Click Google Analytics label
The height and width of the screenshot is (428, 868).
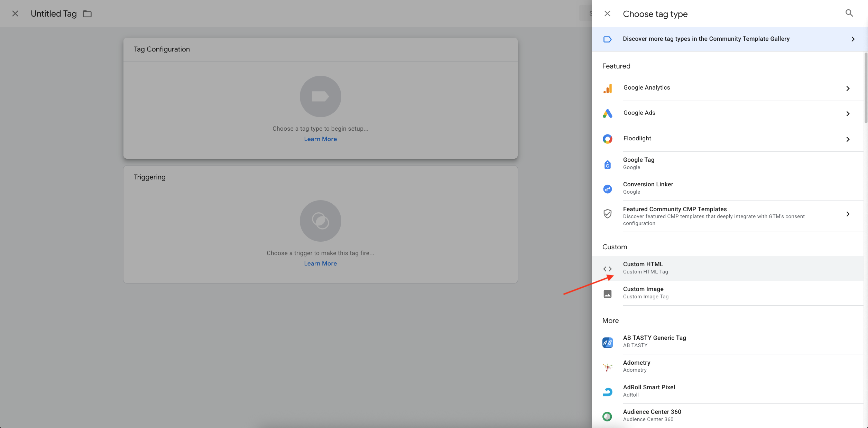pyautogui.click(x=647, y=87)
